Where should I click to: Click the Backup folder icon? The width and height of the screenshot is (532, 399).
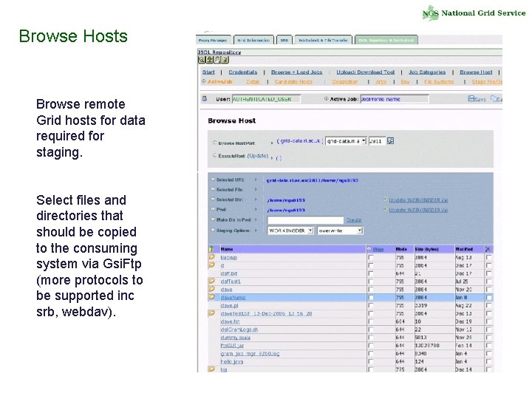212,257
